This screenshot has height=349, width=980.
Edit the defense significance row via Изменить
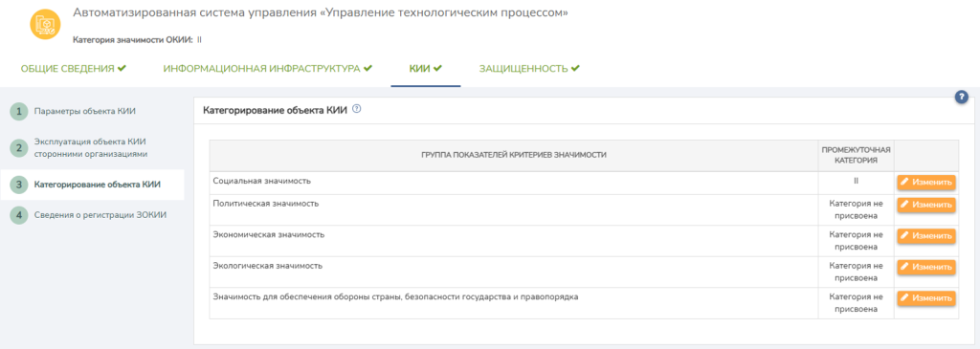tap(926, 298)
